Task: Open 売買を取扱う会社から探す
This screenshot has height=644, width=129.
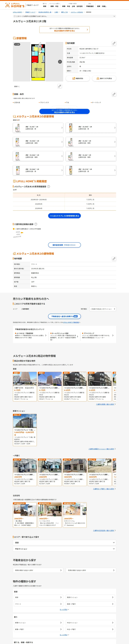Action: pos(91,570)
